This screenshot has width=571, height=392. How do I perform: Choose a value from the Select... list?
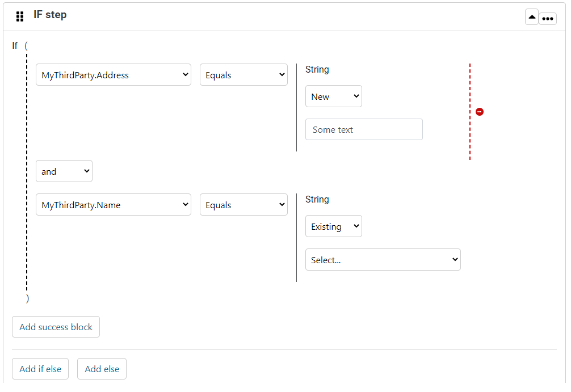383,259
